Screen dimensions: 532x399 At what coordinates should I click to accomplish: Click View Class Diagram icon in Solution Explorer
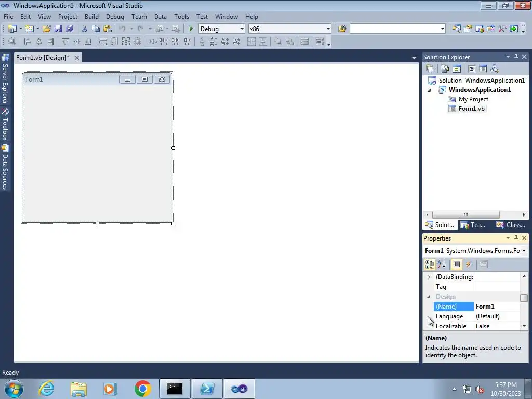tap(495, 69)
